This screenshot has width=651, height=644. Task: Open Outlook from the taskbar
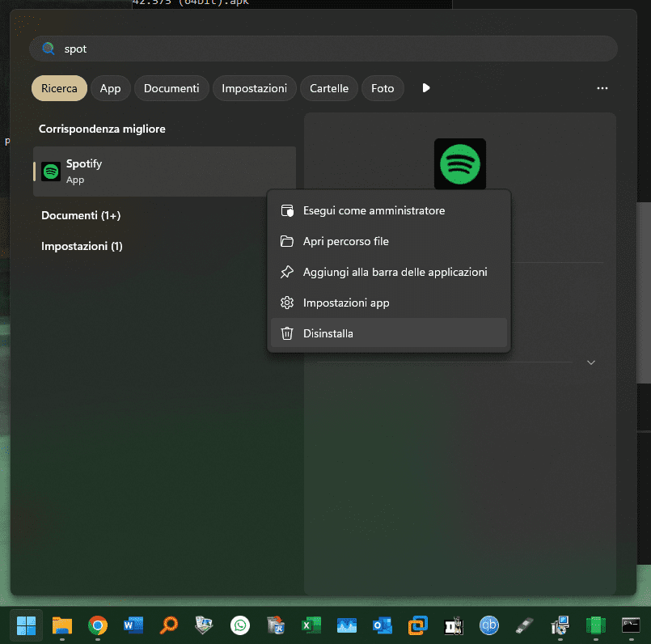click(x=383, y=625)
